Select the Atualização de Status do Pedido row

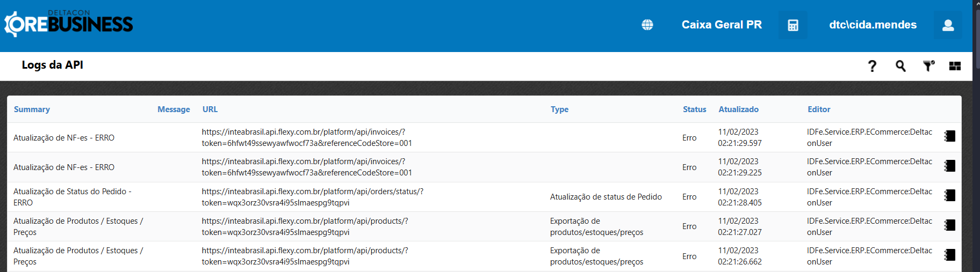point(73,197)
